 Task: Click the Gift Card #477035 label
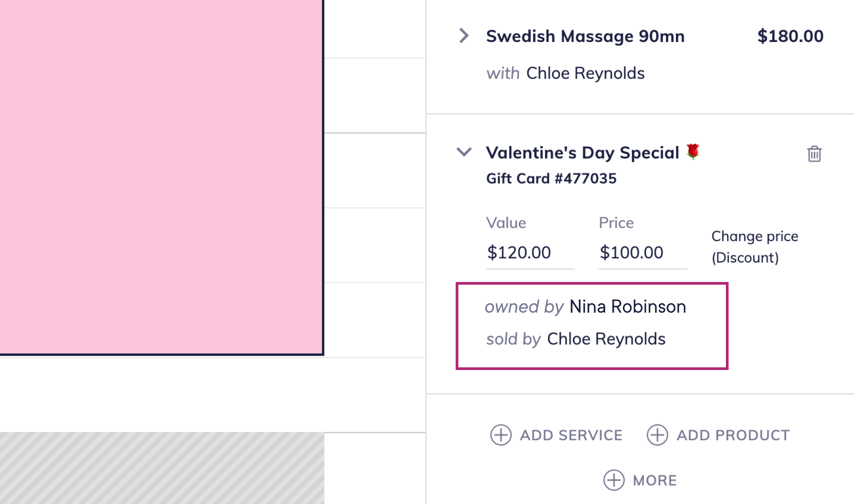[x=551, y=178]
